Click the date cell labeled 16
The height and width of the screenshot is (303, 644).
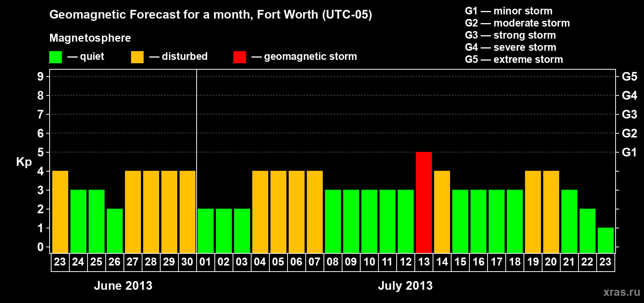[x=478, y=262]
